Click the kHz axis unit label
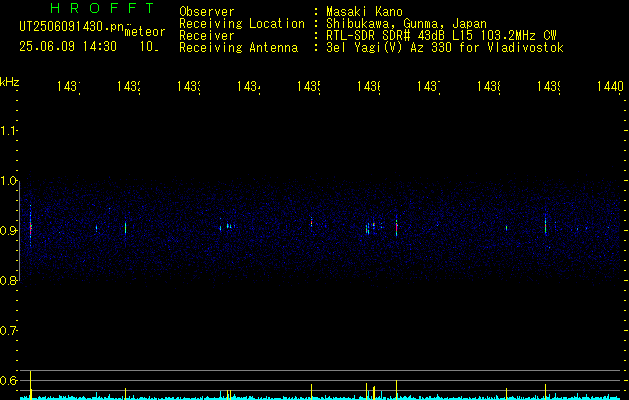This screenshot has height=400, width=629. point(9,82)
